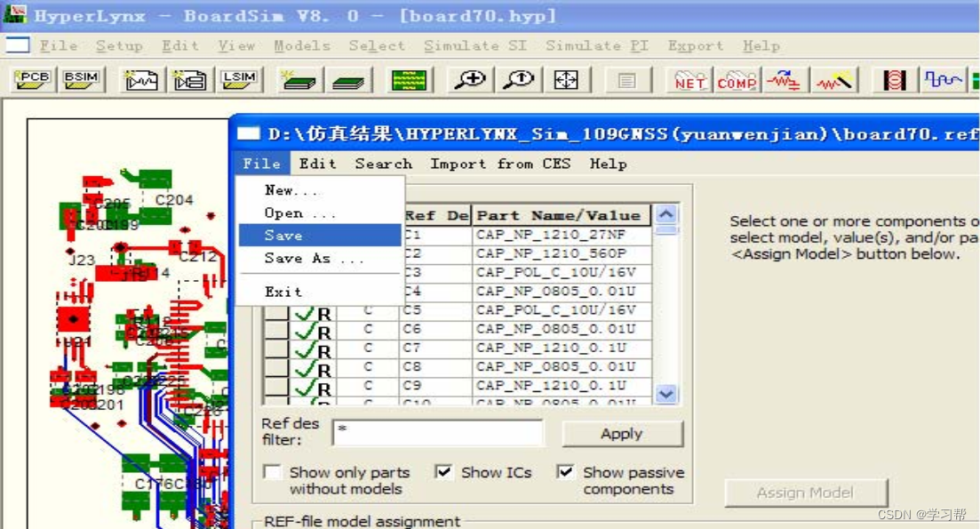
Task: Click the Assign Model button
Action: 806,493
